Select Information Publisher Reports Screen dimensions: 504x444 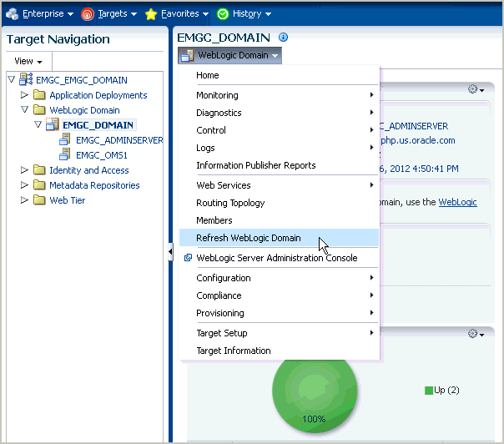pyautogui.click(x=279, y=165)
